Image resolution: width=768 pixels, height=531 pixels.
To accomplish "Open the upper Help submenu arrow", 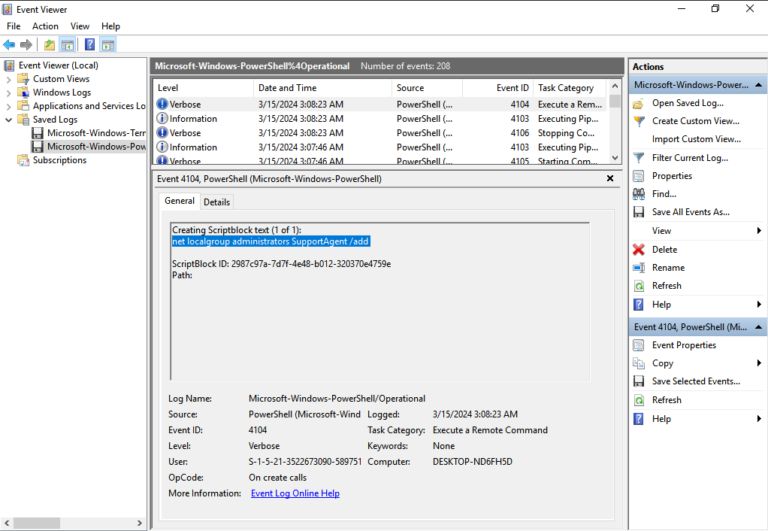I will coord(759,305).
